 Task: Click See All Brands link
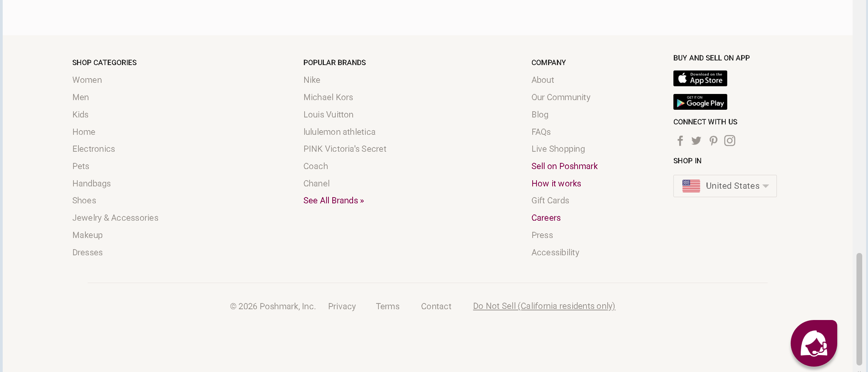click(x=333, y=201)
